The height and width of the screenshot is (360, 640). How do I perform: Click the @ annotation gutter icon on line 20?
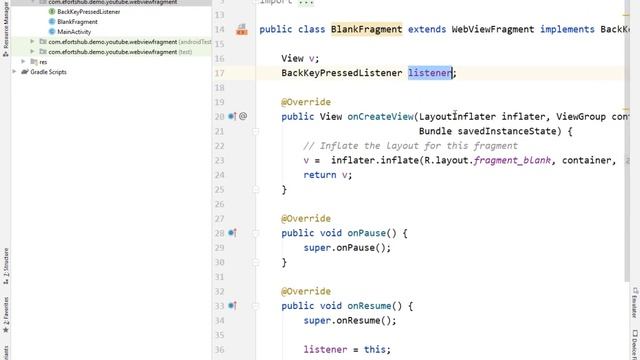(243, 116)
